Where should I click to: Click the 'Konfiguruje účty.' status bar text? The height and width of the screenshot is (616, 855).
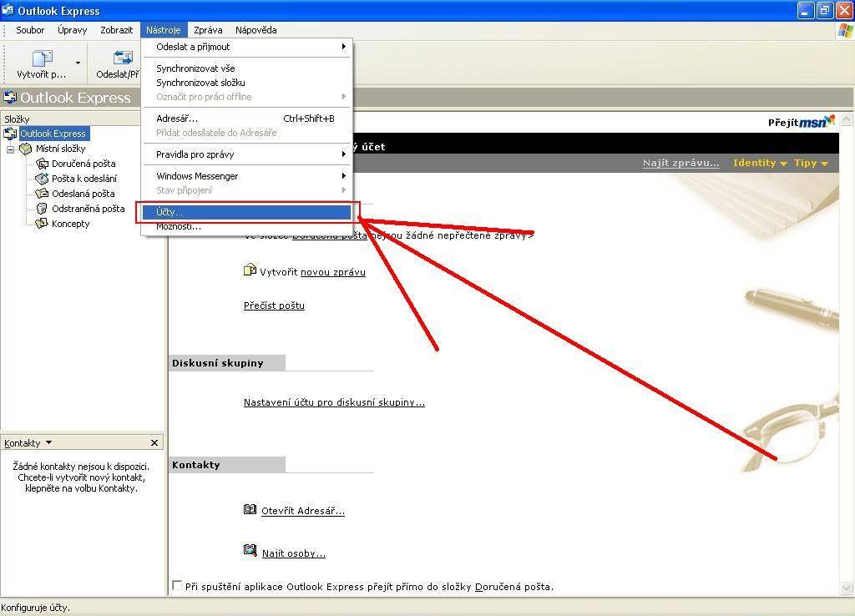[x=35, y=608]
